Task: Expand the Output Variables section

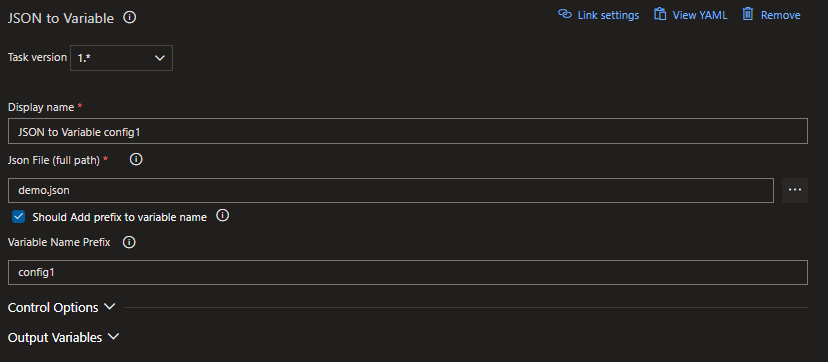Action: pos(64,337)
